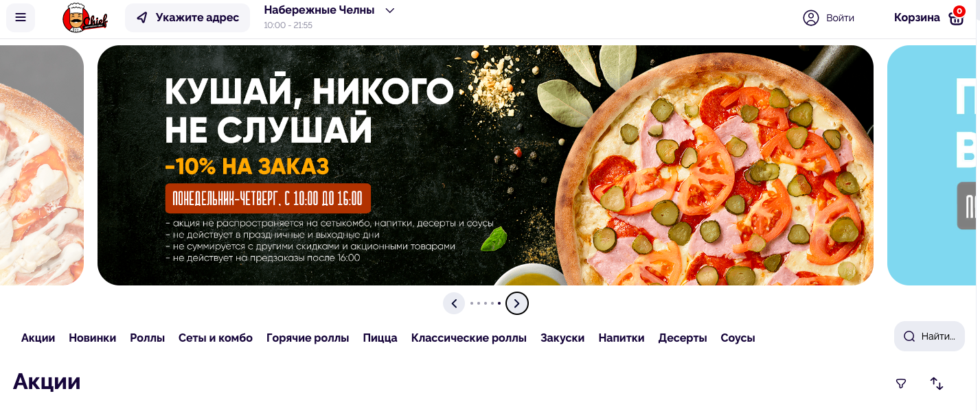Show next banner slide arrow
Screen dimensions: 980x411
[x=517, y=303]
